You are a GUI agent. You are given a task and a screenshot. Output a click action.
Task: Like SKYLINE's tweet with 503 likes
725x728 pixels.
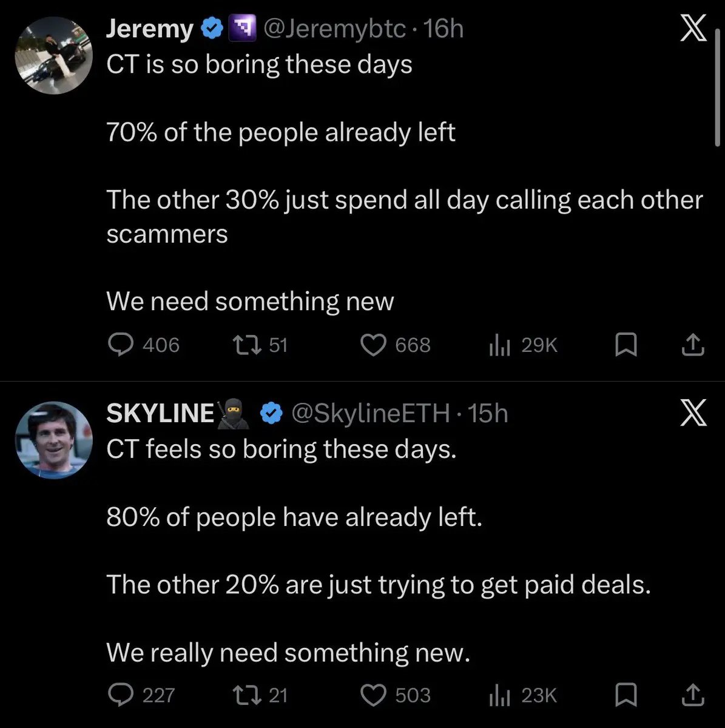click(x=374, y=695)
